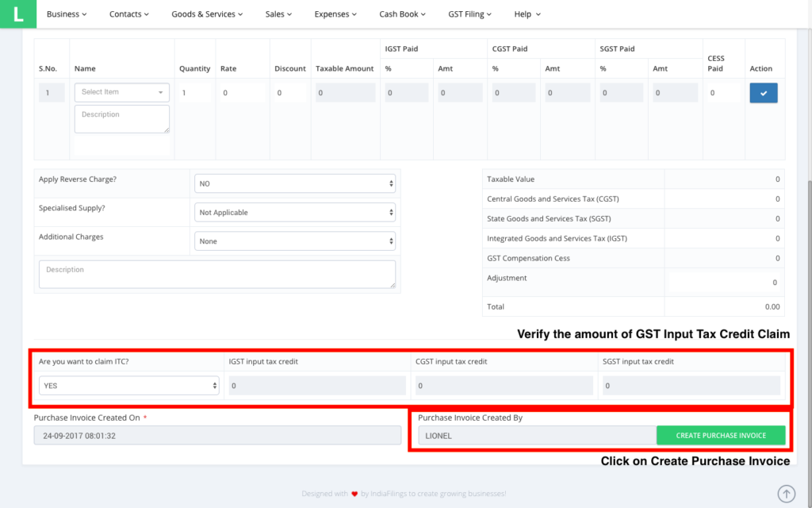The height and width of the screenshot is (508, 812).
Task: Open the Help menu
Action: click(526, 13)
